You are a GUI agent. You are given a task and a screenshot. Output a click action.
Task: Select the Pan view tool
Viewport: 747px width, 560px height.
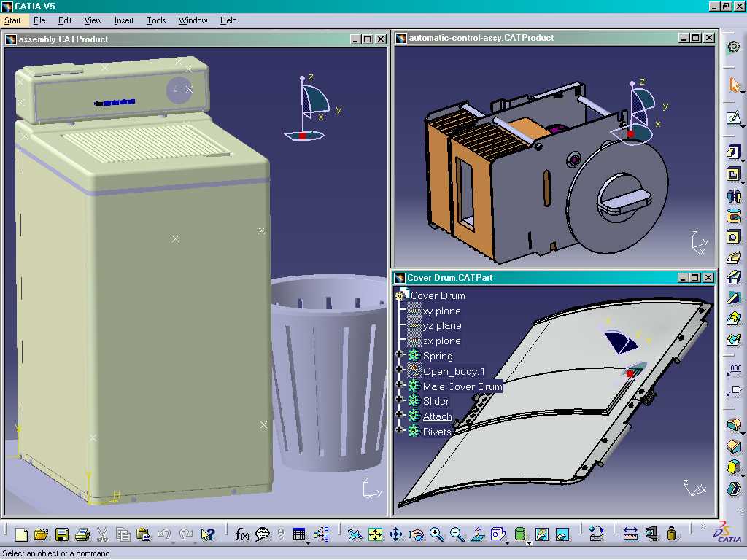395,534
